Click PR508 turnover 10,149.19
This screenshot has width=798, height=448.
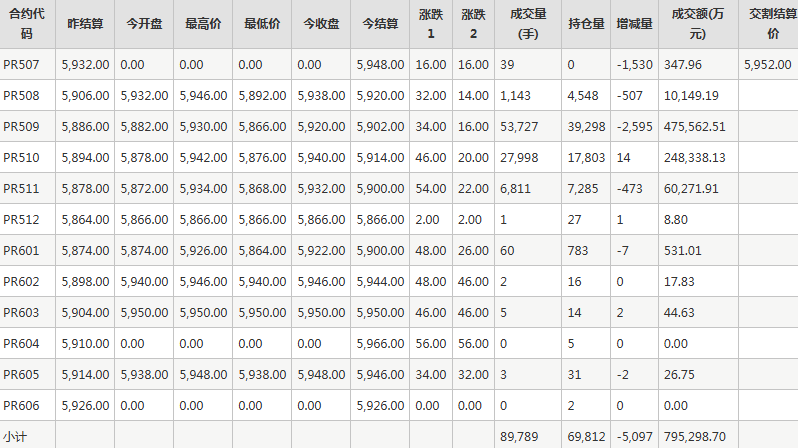point(691,96)
